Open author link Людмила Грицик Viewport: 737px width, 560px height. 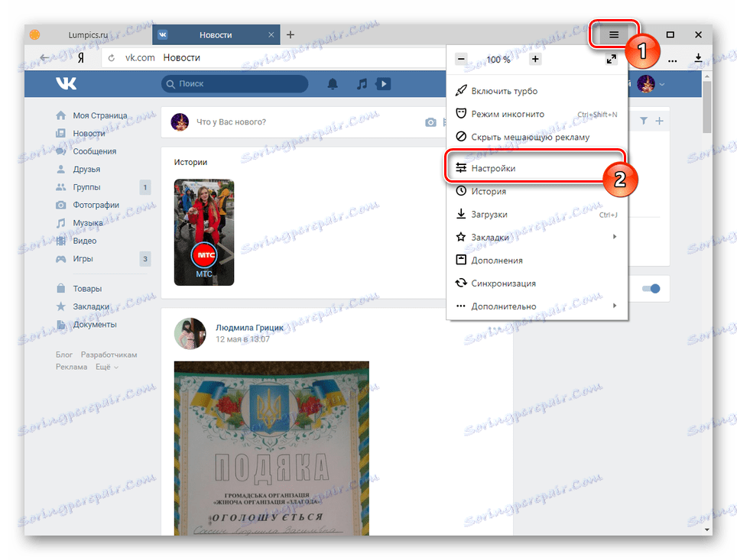coord(249,328)
